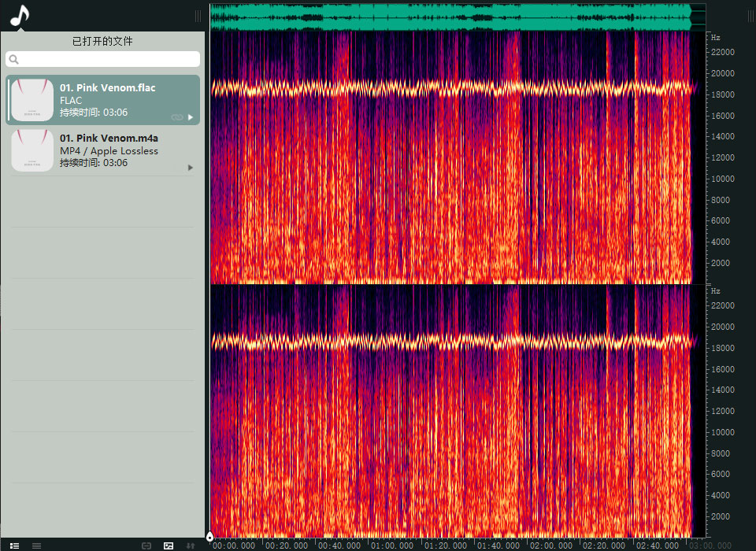The height and width of the screenshot is (551, 756).
Task: Switch to compact list view icon
Action: click(x=36, y=545)
